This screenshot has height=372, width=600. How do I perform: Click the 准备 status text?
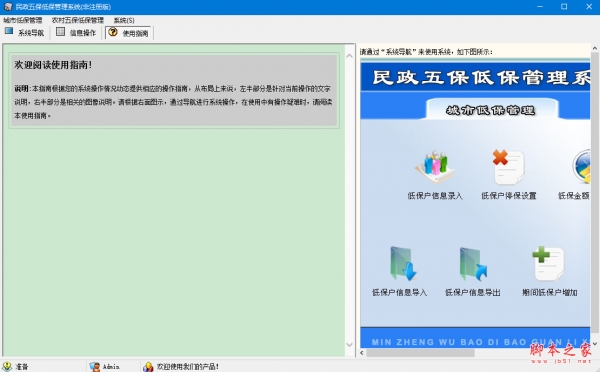pos(22,367)
